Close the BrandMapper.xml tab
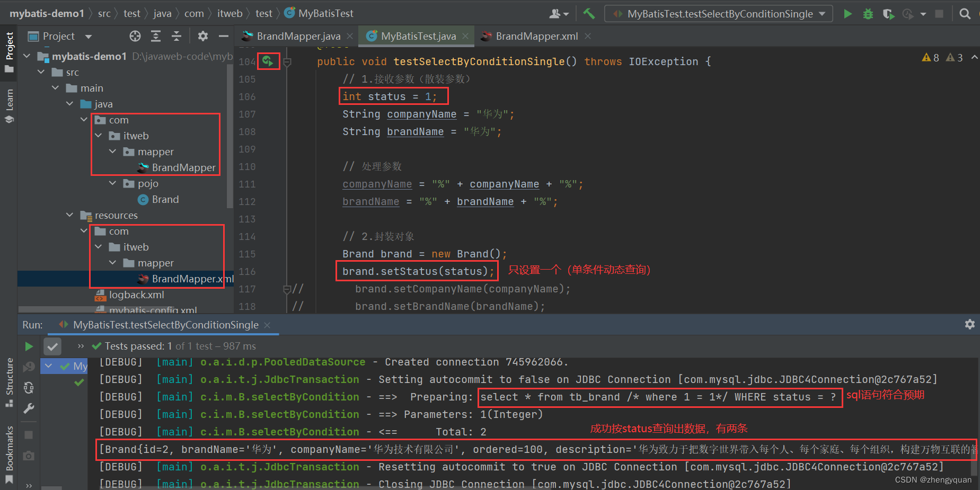Viewport: 980px width, 490px height. (588, 36)
